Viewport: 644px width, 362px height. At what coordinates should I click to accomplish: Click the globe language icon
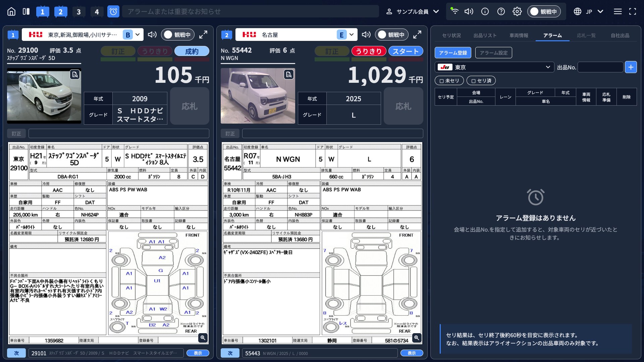tap(577, 11)
